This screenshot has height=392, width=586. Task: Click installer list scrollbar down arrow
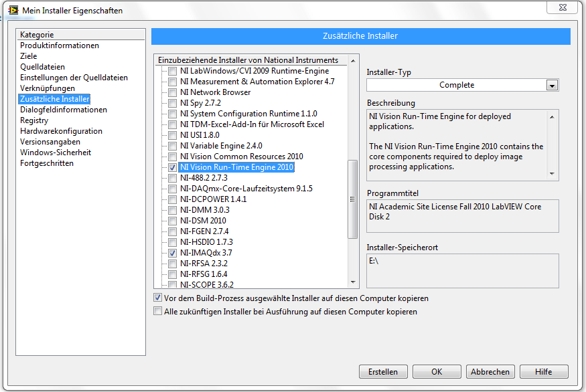click(353, 282)
